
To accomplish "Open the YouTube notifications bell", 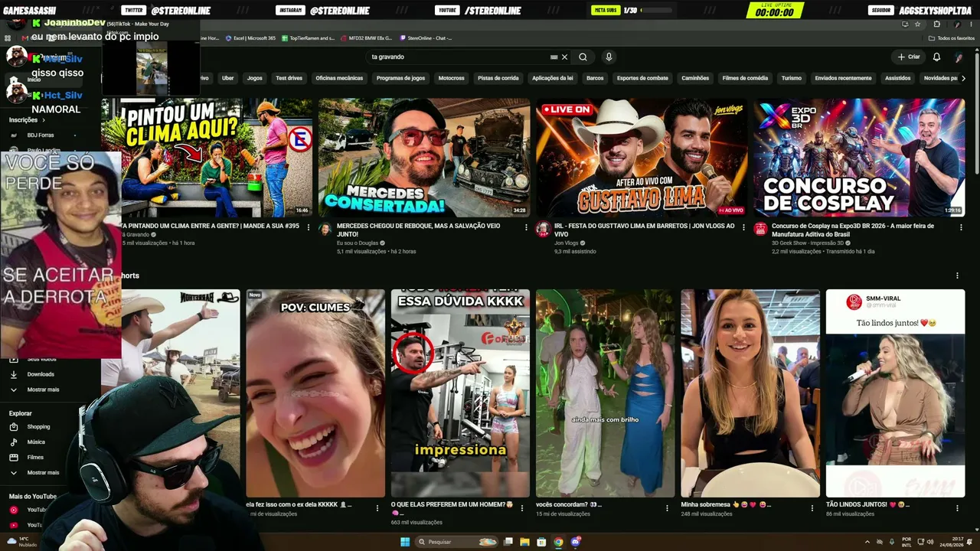I will click(936, 57).
